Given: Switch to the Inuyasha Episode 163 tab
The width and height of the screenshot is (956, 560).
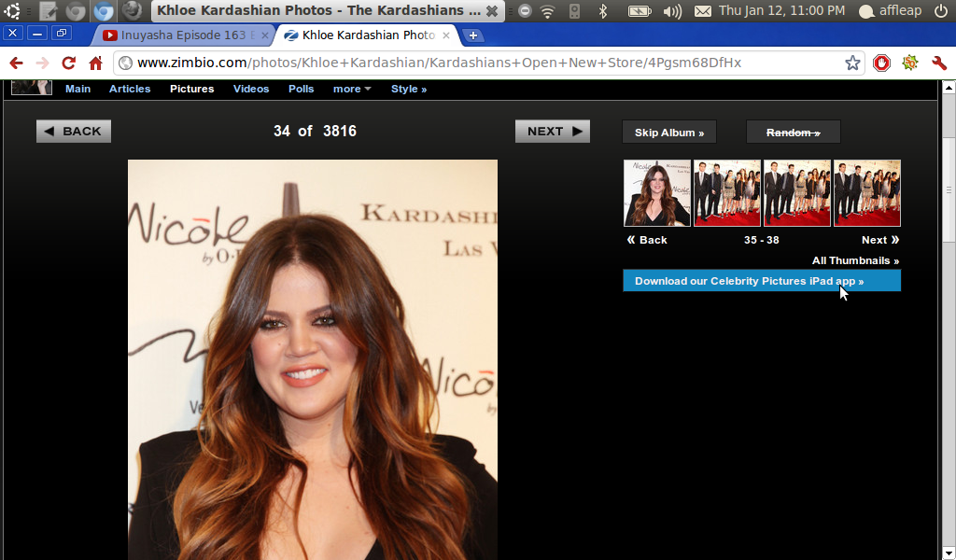Looking at the screenshot, I should point(183,35).
